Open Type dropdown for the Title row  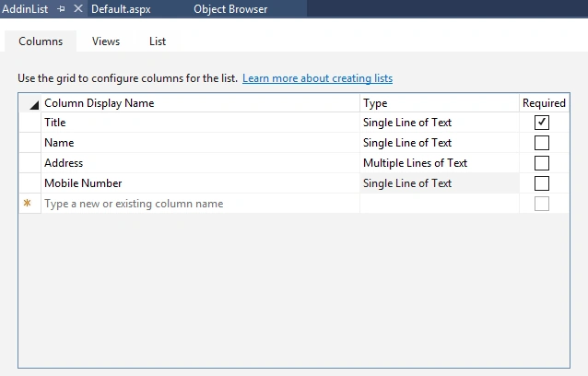[x=439, y=123]
